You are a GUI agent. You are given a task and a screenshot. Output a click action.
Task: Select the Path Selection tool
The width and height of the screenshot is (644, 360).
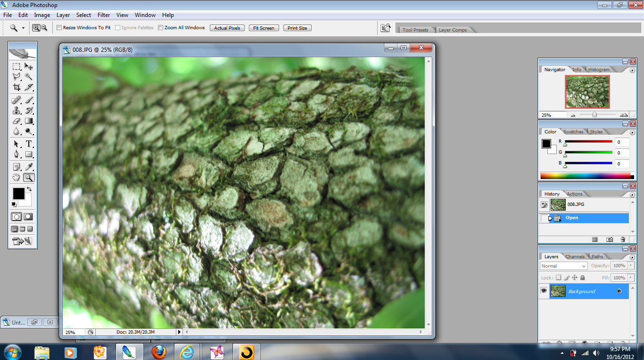pos(17,144)
